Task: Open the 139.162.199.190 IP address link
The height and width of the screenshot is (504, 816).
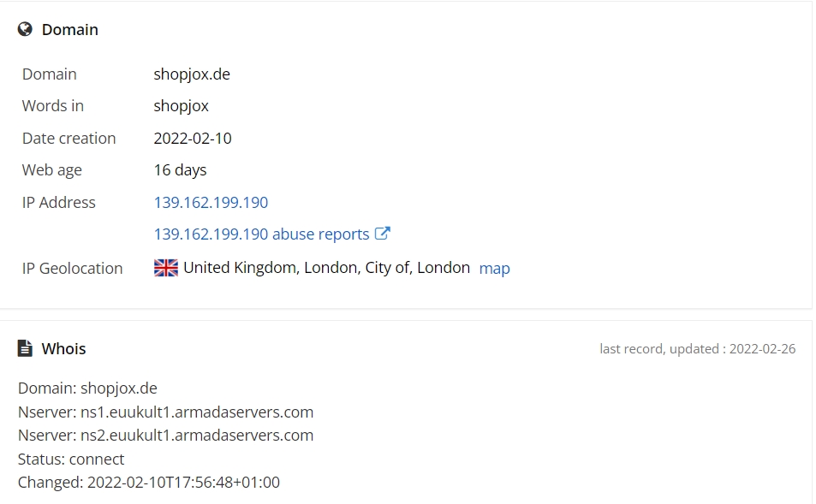Action: pyautogui.click(x=211, y=202)
